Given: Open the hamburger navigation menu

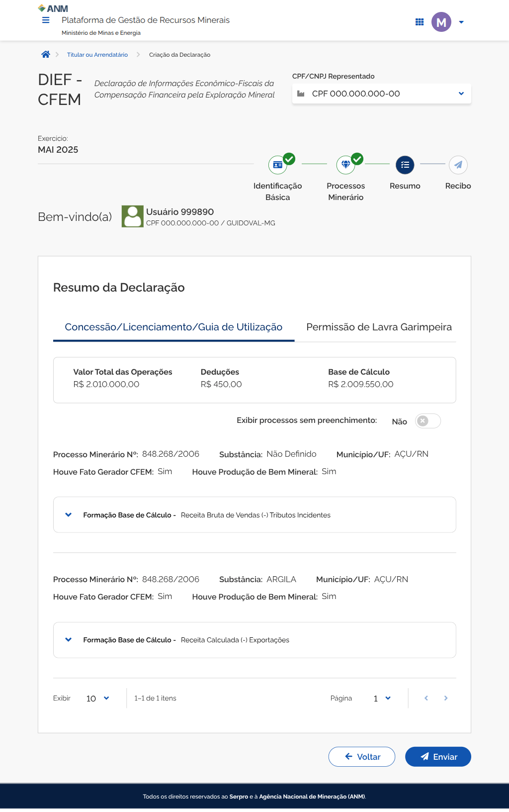Looking at the screenshot, I should coord(46,20).
